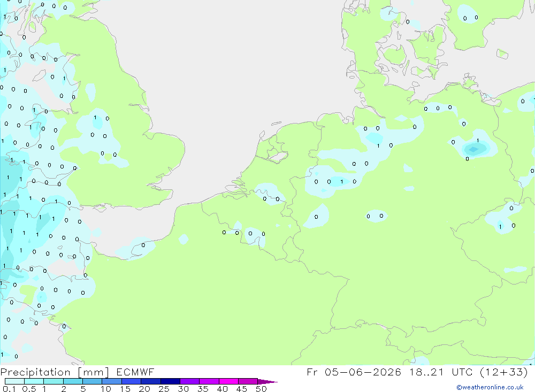Click the weatheronline.co.uk copyright link

coord(490,387)
